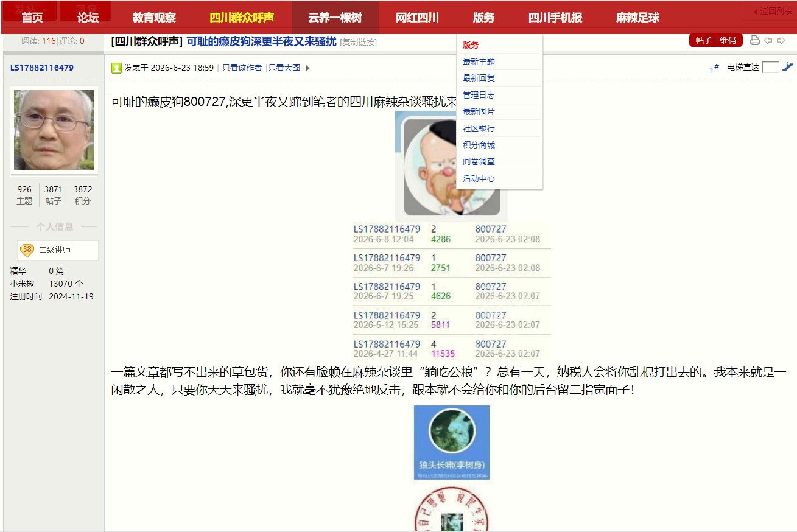Open the 首页 navigation item
Image resolution: width=797 pixels, height=532 pixels.
(32, 18)
